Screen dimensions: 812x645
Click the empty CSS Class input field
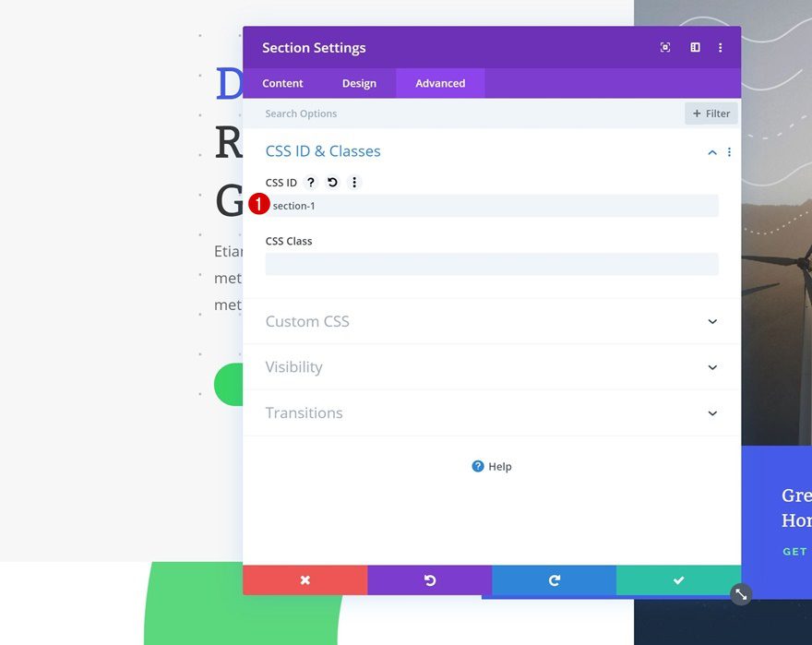492,264
